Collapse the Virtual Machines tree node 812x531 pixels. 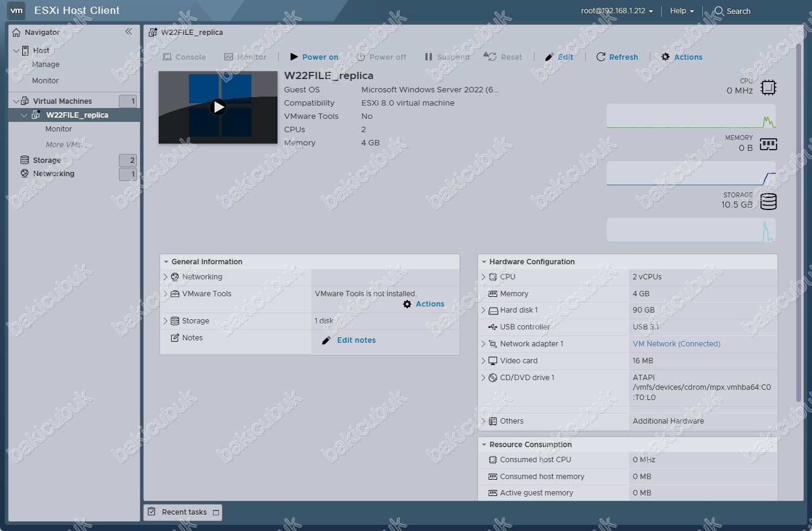tap(16, 101)
